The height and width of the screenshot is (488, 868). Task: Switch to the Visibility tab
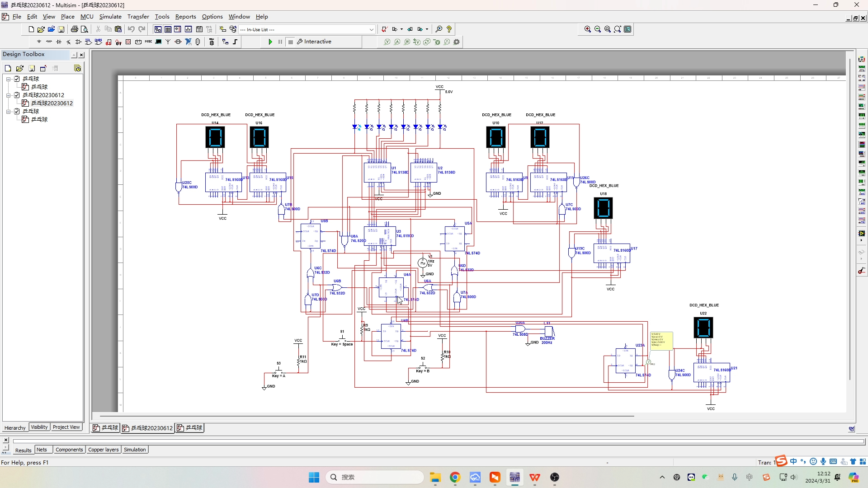click(39, 427)
